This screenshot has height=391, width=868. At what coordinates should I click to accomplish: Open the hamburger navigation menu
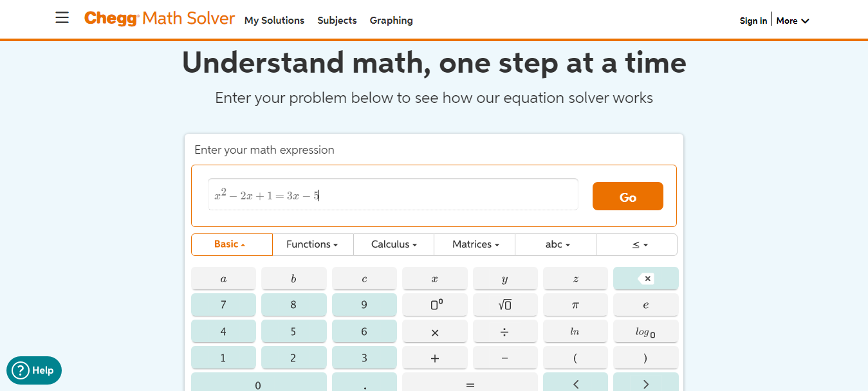[62, 18]
